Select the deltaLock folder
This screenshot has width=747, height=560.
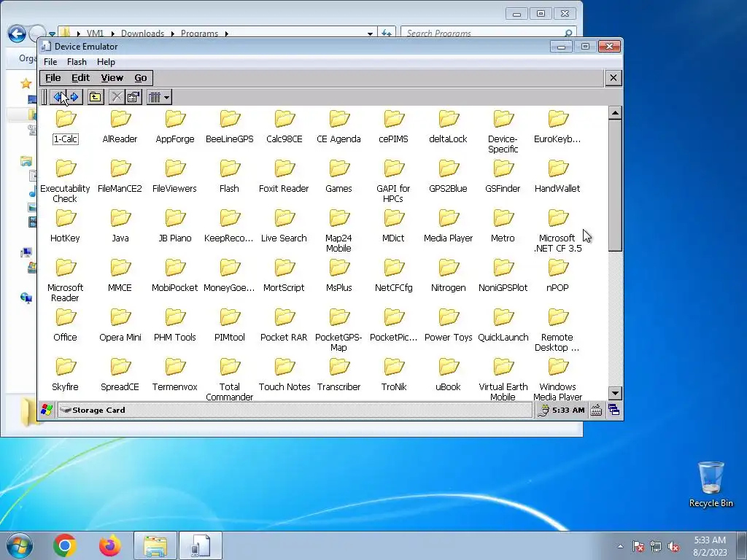pos(449,127)
